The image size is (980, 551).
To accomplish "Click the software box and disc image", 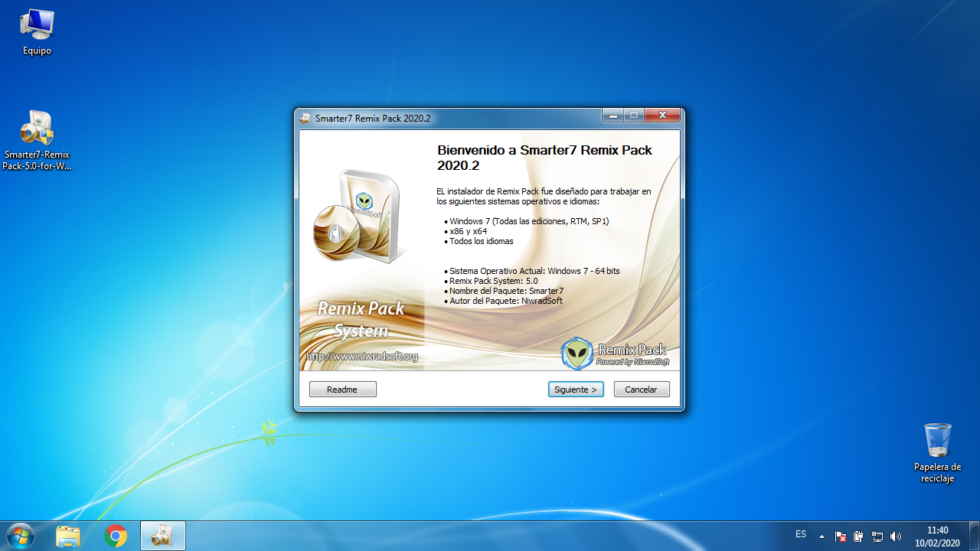I will click(x=358, y=215).
